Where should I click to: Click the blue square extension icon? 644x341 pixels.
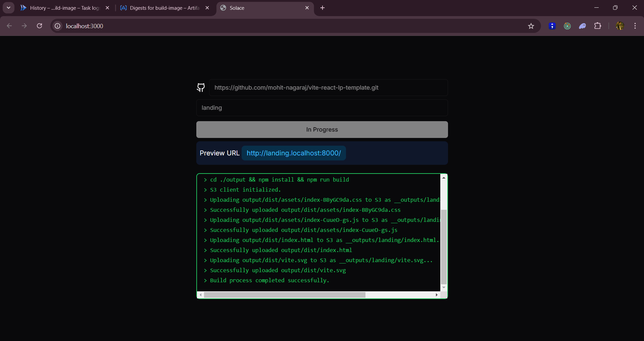point(552,26)
